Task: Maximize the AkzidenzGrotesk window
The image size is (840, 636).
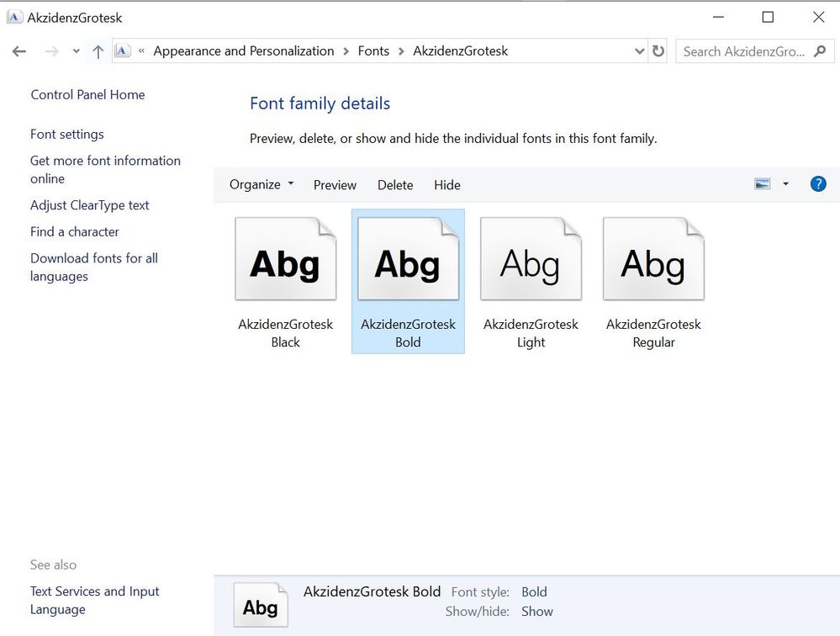Action: 768,17
